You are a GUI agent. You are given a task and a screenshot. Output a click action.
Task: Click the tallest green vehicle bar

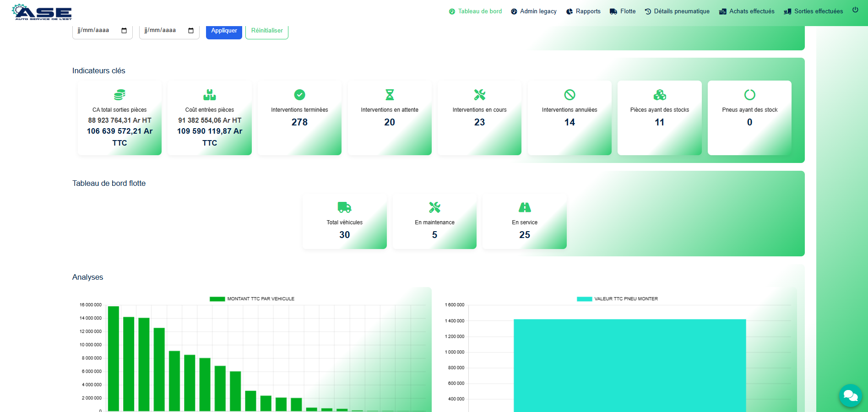[x=114, y=358]
